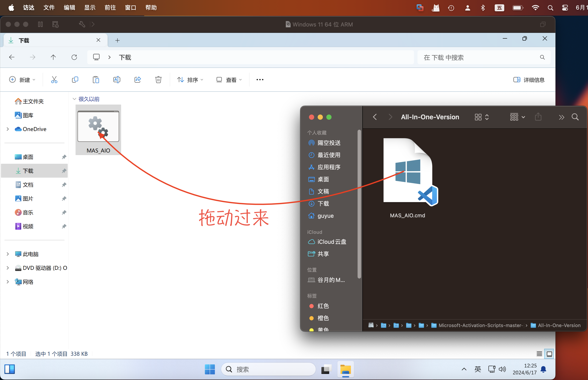This screenshot has width=588, height=380.
Task: Expand the 此电脑 tree node
Action: (x=8, y=254)
